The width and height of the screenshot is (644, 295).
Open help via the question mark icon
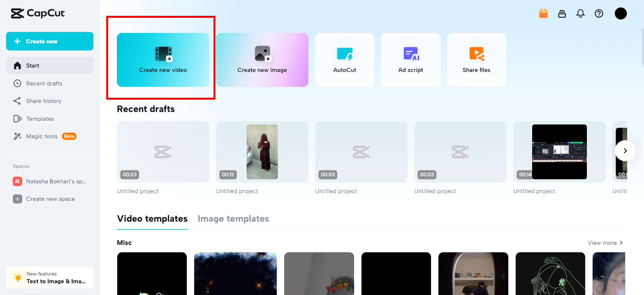click(599, 13)
